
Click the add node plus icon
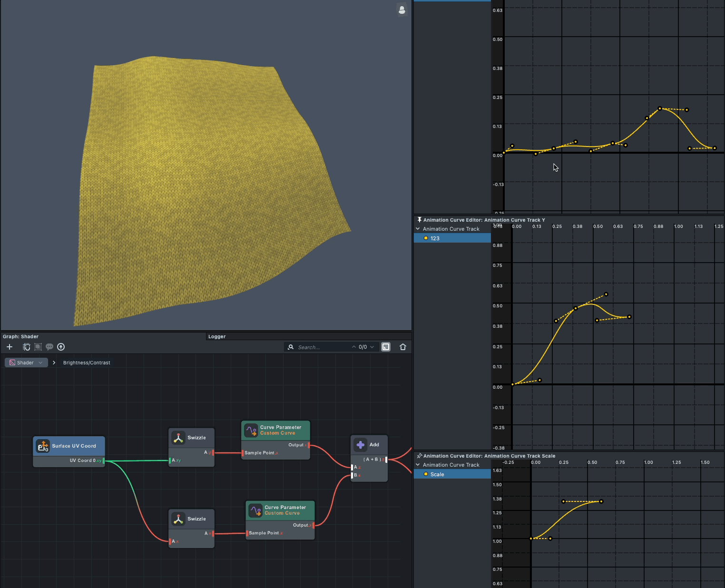pyautogui.click(x=10, y=347)
